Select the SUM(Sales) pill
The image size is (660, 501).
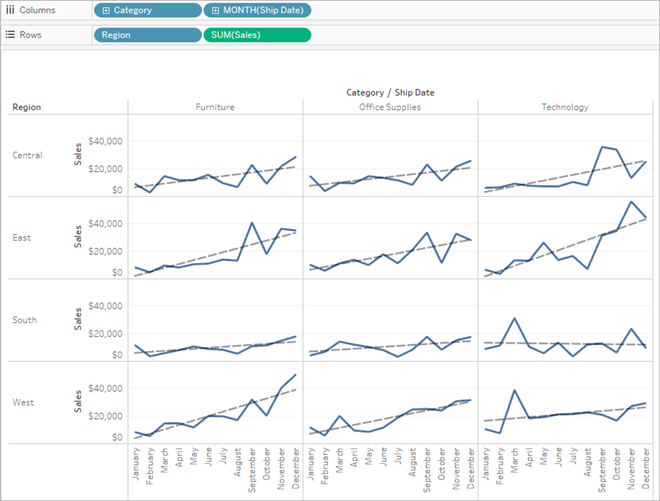click(257, 35)
